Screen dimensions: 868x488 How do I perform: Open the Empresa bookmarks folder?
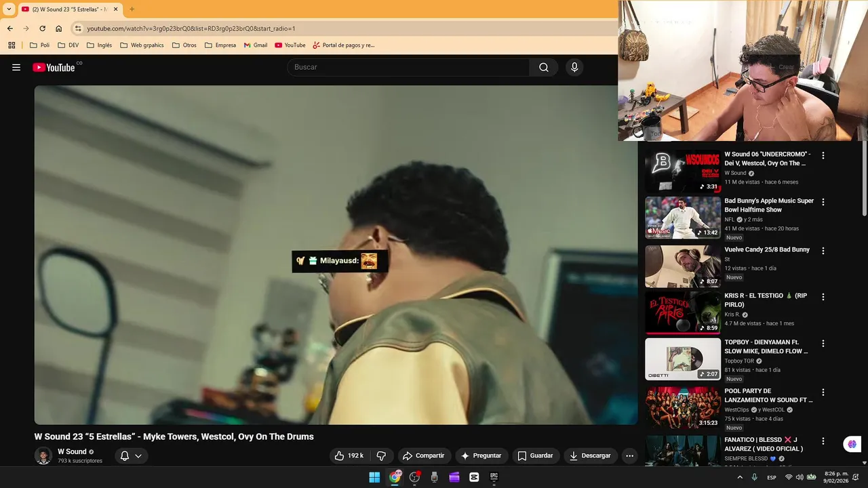click(x=220, y=45)
